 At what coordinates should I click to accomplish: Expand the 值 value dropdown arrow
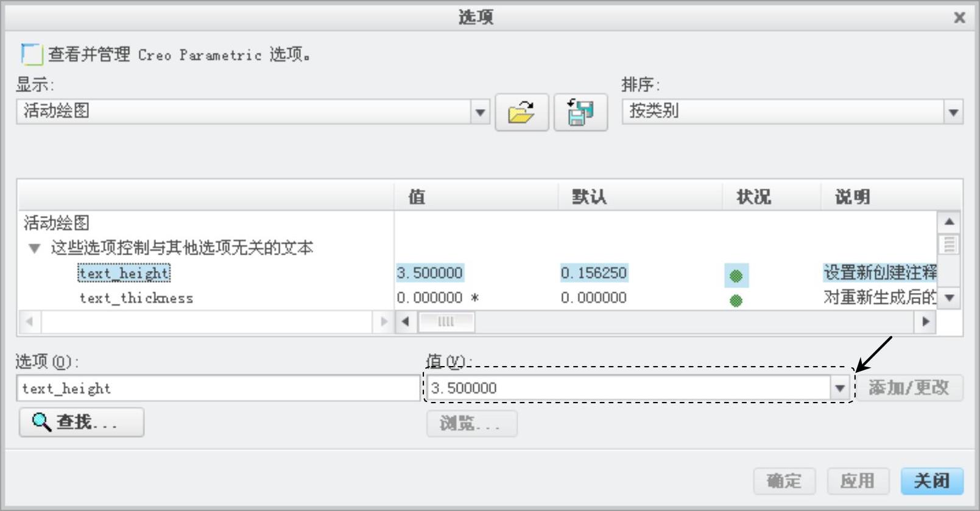click(840, 388)
